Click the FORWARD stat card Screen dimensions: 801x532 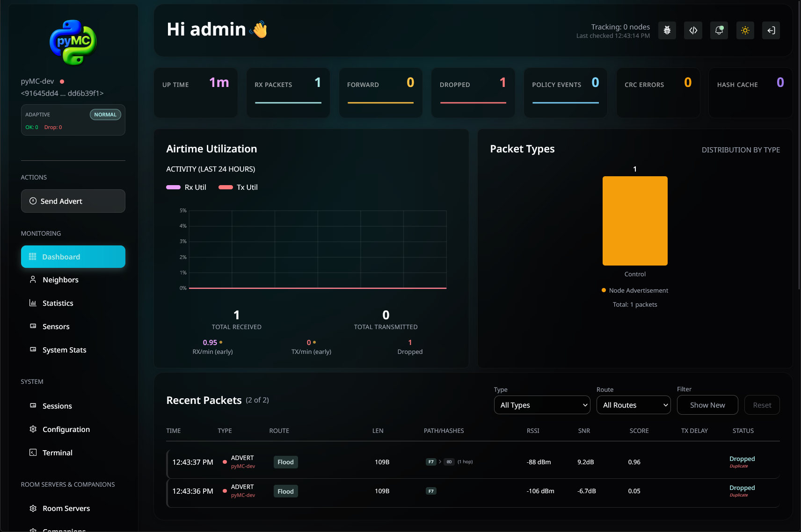pos(380,93)
